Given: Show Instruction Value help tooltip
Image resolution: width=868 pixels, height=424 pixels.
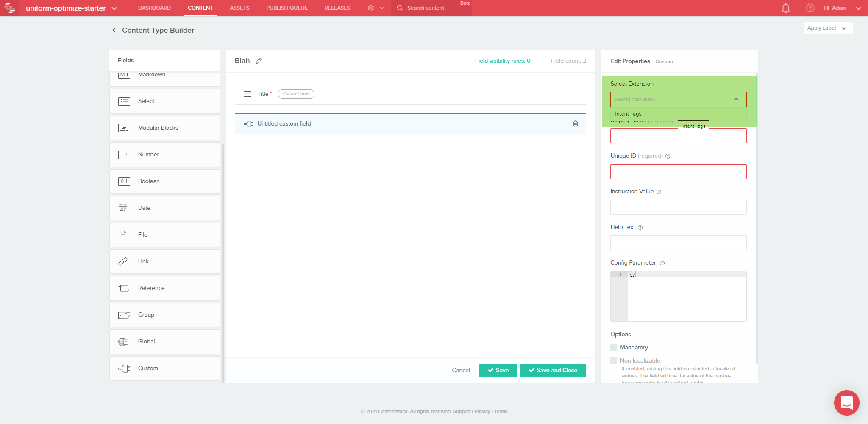Looking at the screenshot, I should pos(659,192).
